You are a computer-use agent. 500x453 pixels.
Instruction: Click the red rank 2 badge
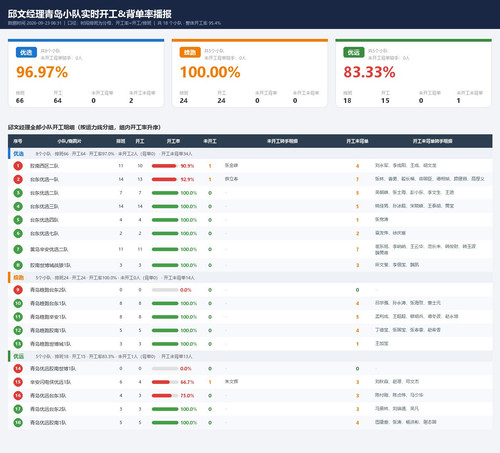pyautogui.click(x=18, y=179)
